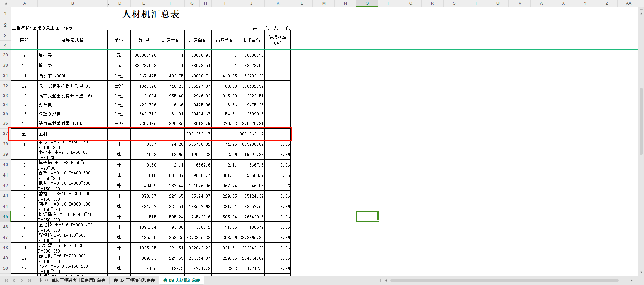Click 定额合价 value 9891363.17 in row 37

coord(198,134)
